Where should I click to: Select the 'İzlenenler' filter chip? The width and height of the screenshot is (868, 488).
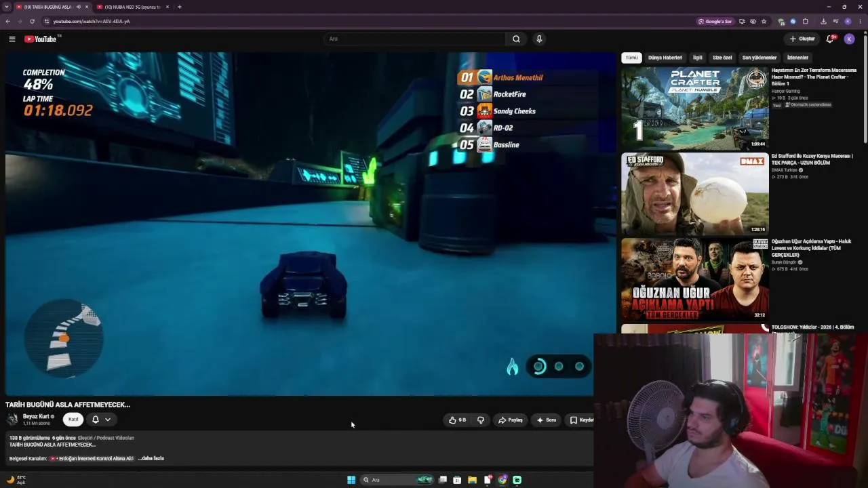point(797,58)
